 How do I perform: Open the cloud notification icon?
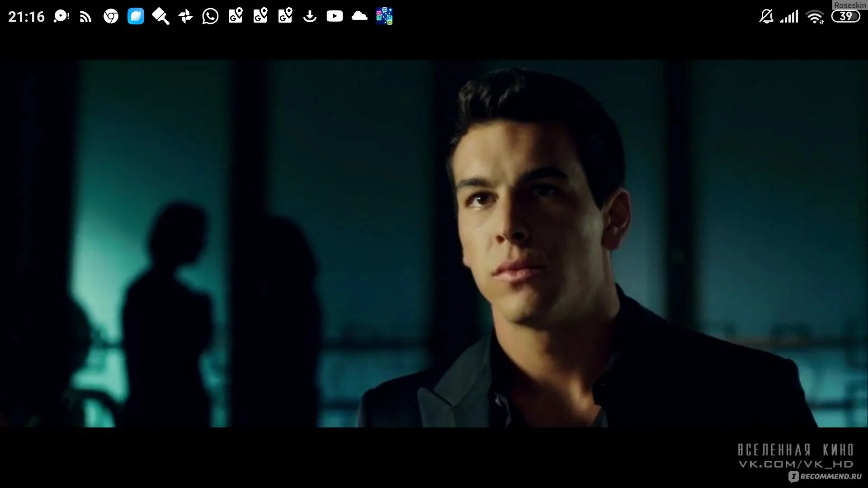click(359, 16)
